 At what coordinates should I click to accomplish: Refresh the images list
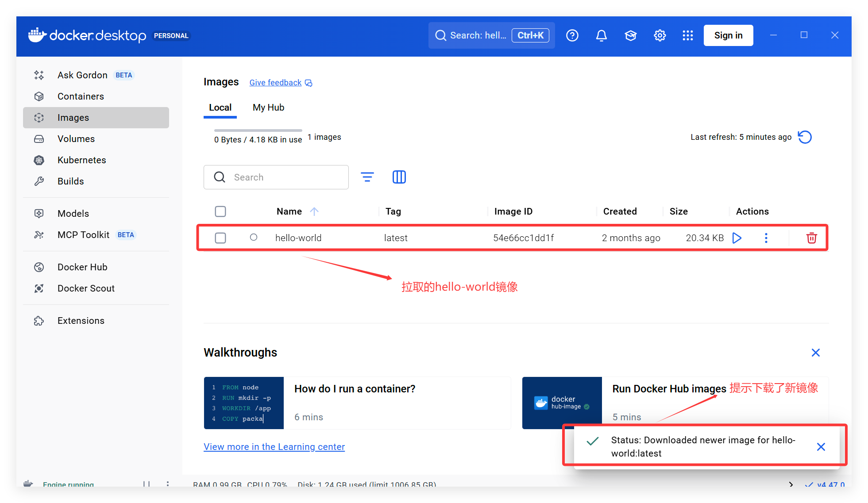(805, 137)
